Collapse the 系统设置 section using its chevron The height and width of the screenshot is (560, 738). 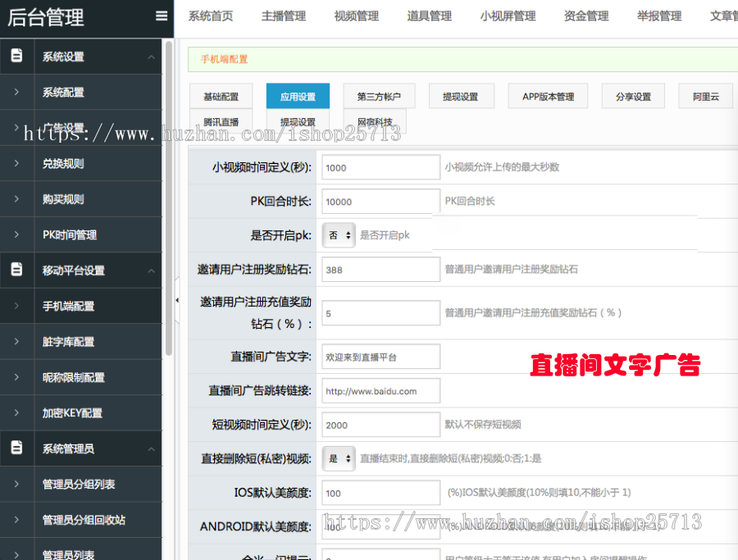[x=151, y=57]
